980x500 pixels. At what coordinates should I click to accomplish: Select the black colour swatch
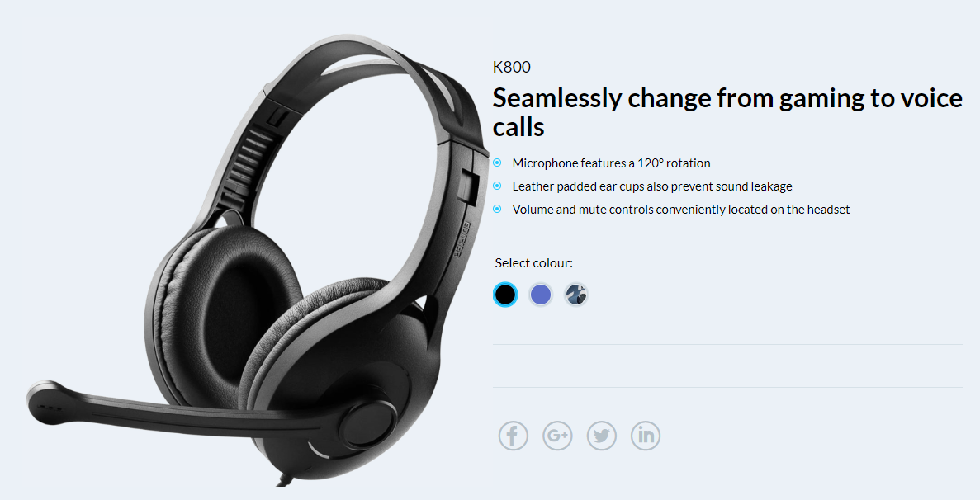[505, 294]
